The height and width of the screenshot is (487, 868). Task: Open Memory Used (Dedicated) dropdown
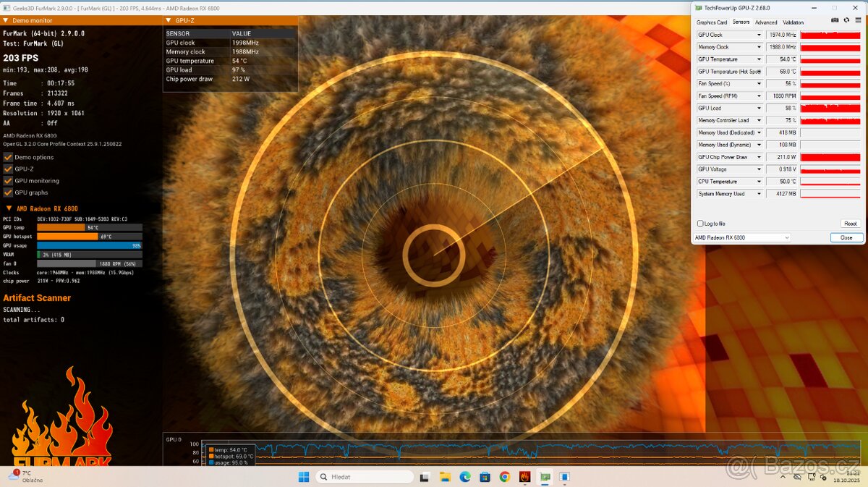759,133
